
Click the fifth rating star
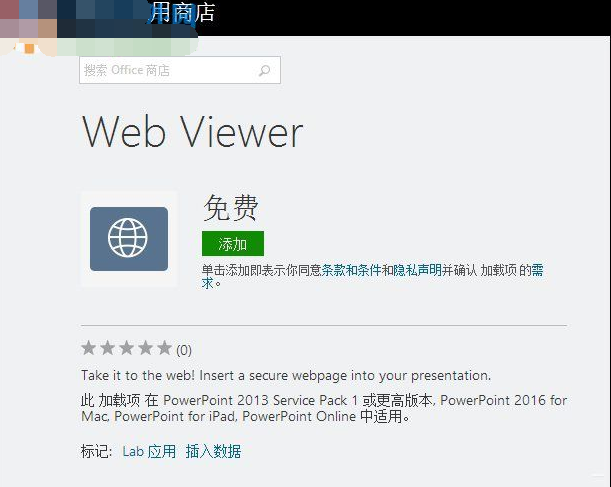point(164,348)
